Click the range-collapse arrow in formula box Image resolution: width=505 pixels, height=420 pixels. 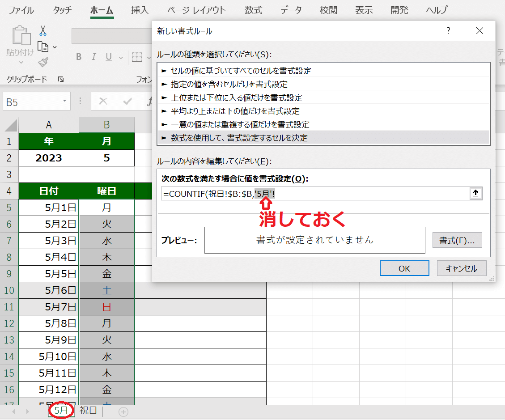475,193
